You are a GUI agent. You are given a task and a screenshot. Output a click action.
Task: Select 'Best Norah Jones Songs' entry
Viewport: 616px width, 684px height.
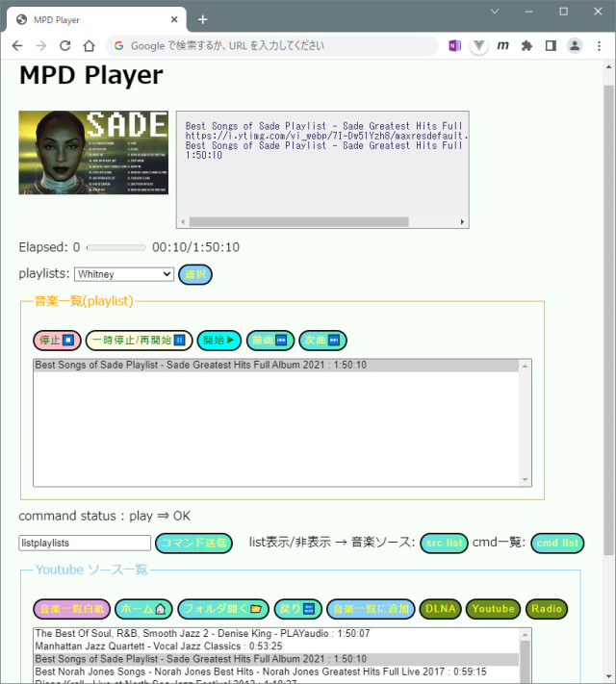(276, 671)
